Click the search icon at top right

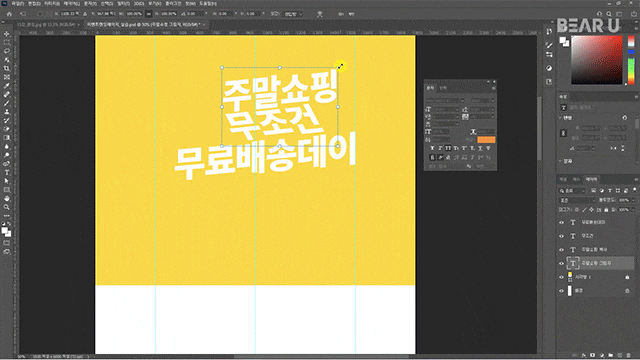(609, 14)
